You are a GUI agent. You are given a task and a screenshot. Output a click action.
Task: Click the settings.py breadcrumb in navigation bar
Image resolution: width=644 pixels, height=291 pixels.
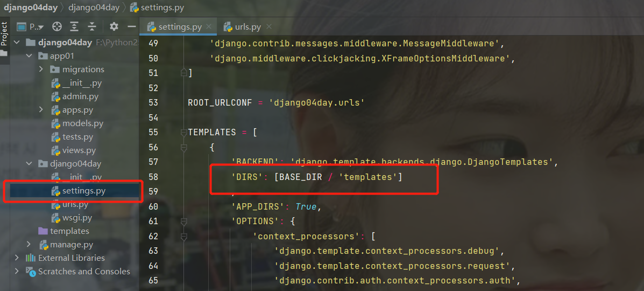tap(157, 8)
